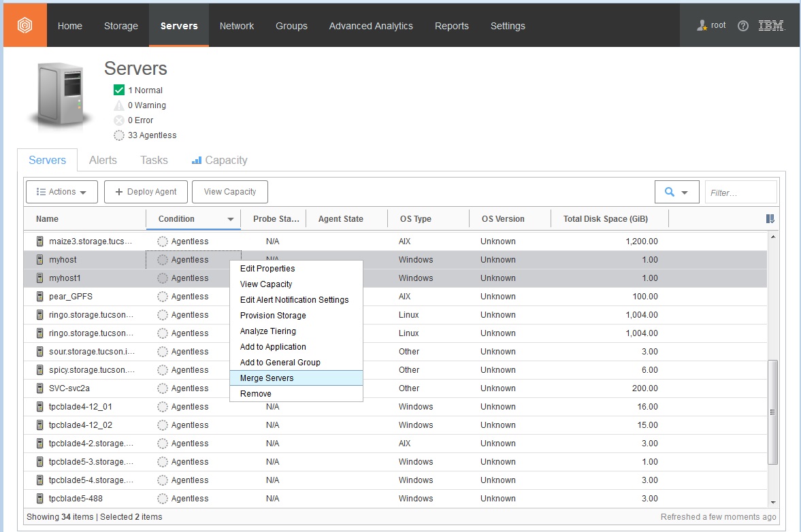Image resolution: width=801 pixels, height=532 pixels.
Task: Open the search options dropdown beside the magnifier
Action: pyautogui.click(x=684, y=191)
